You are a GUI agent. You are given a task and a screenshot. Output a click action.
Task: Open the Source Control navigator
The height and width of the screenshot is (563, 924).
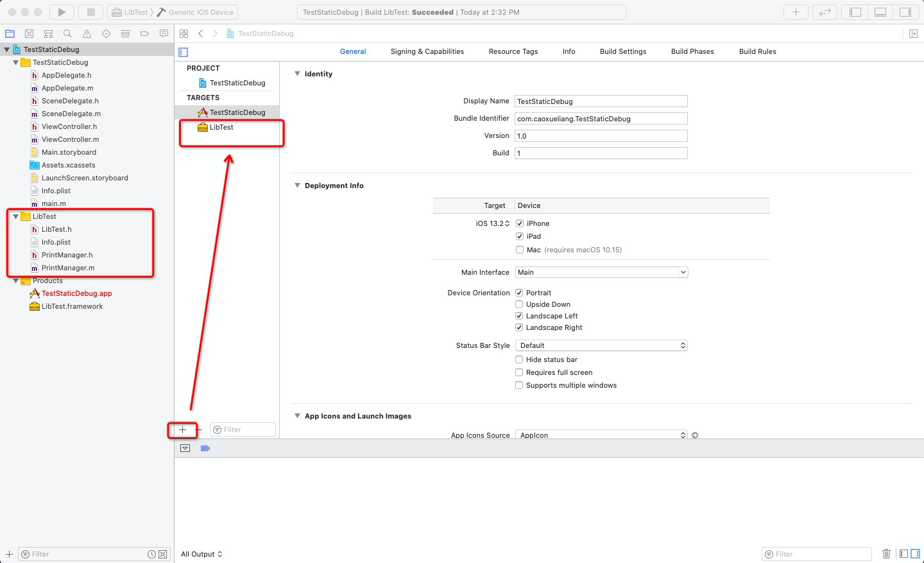pos(29,33)
